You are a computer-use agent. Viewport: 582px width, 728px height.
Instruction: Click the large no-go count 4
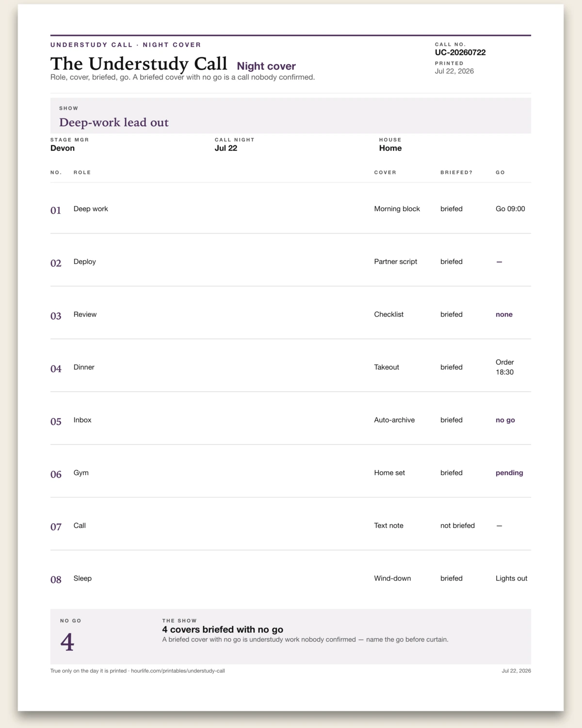coord(67,642)
